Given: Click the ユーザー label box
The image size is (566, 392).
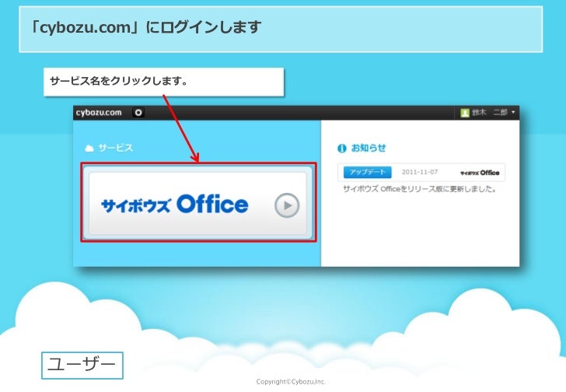Looking at the screenshot, I should point(82,365).
